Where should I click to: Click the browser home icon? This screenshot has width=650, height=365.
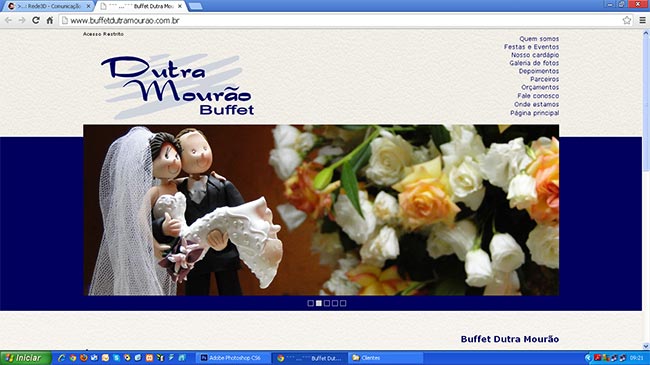pyautogui.click(x=50, y=20)
